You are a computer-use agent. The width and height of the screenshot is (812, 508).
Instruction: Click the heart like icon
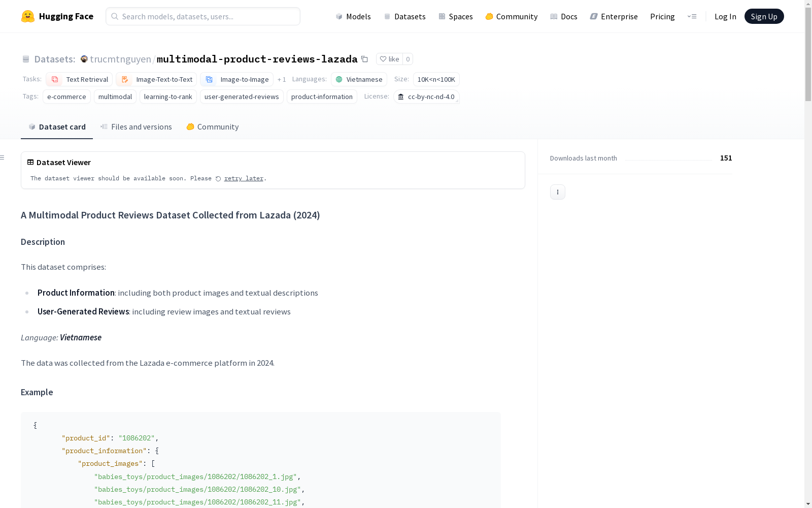[x=383, y=59]
